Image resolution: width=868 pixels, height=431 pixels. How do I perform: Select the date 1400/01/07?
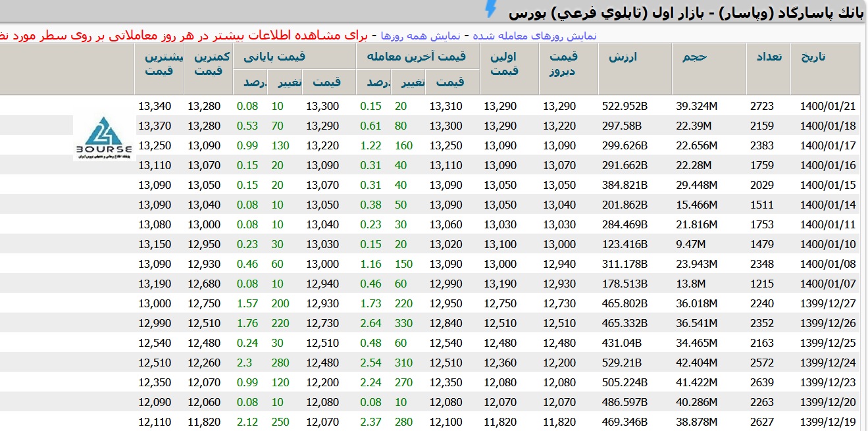(828, 284)
